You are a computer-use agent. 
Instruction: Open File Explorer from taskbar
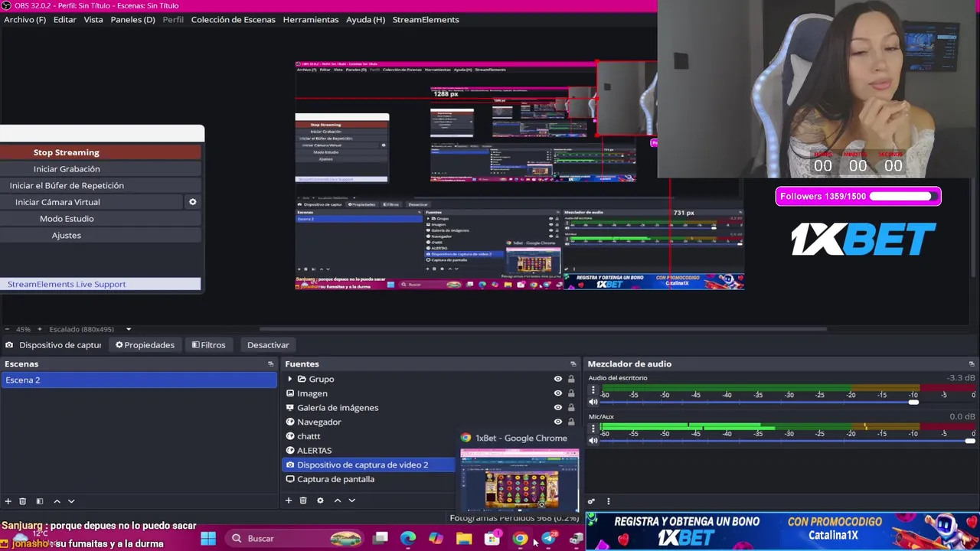tap(464, 539)
